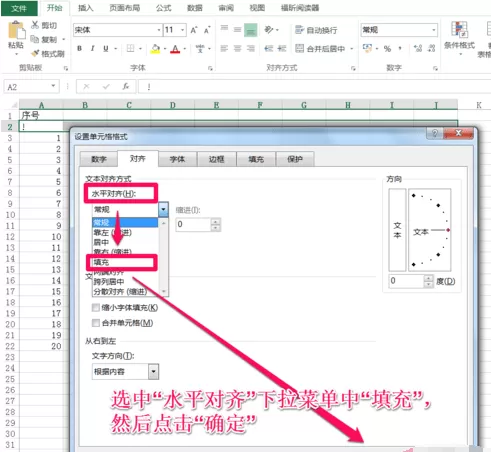Open number format 常规 dropdown in ribbon
This screenshot has width=491, height=452.
[433, 30]
